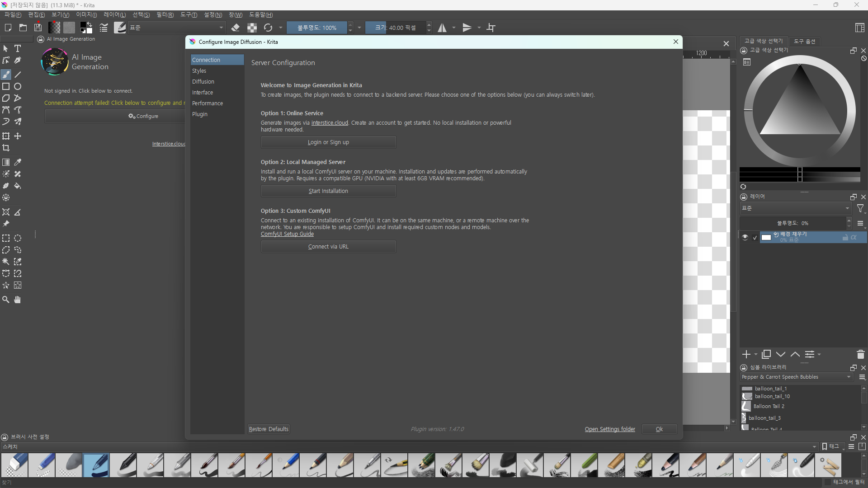Select the Text tool in the toolbox
The image size is (868, 488).
click(18, 48)
